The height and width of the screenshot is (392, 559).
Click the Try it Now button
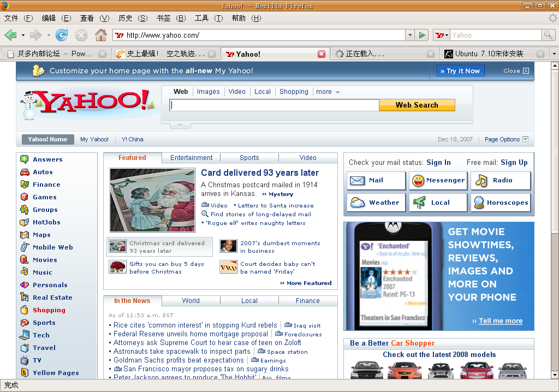460,71
